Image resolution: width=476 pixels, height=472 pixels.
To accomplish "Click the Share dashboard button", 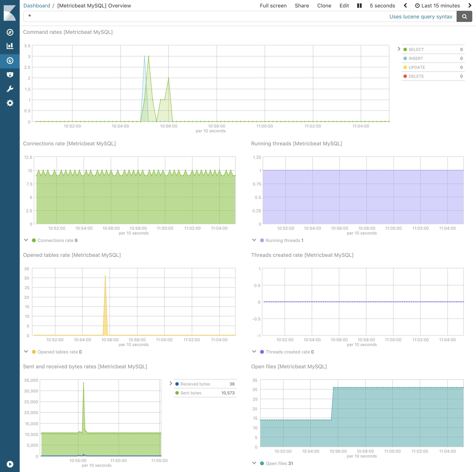I will [x=302, y=6].
